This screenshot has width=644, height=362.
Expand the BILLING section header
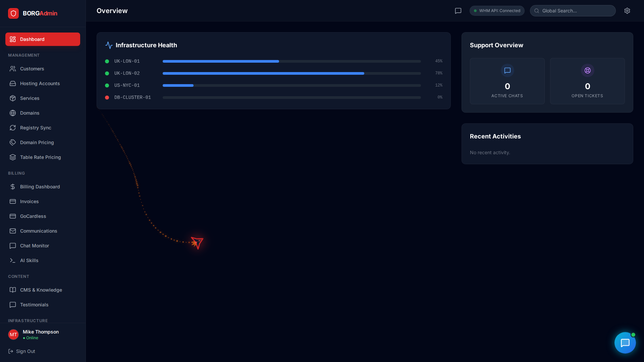(x=16, y=173)
